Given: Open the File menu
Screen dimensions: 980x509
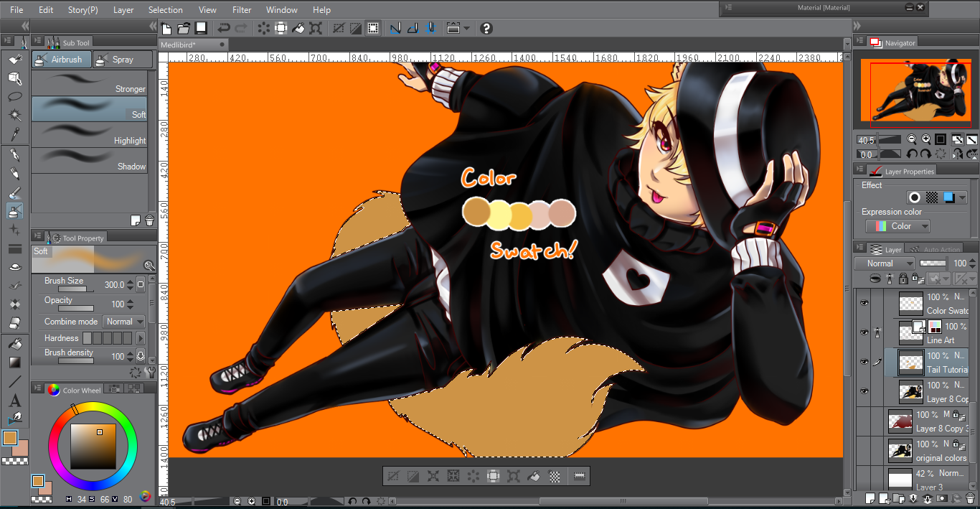Looking at the screenshot, I should pos(17,10).
